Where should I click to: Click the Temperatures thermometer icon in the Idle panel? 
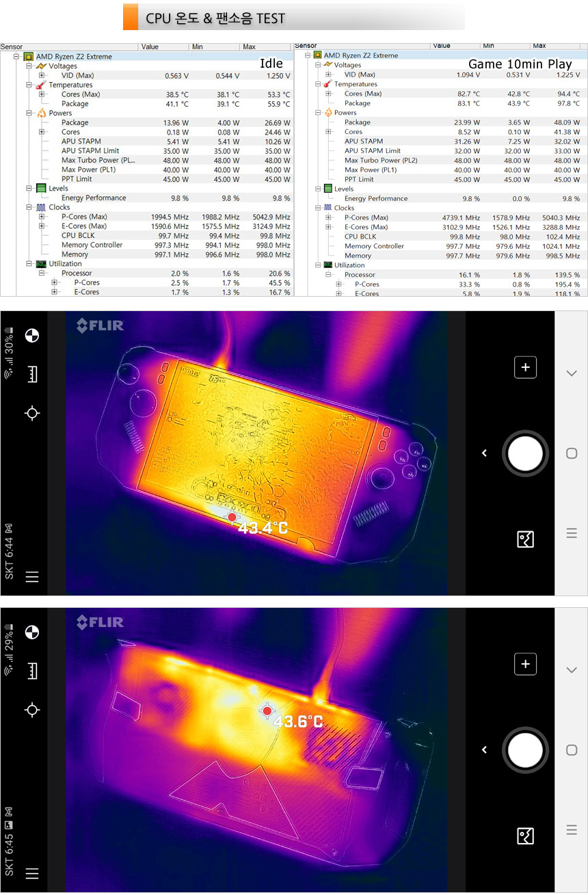pyautogui.click(x=40, y=85)
